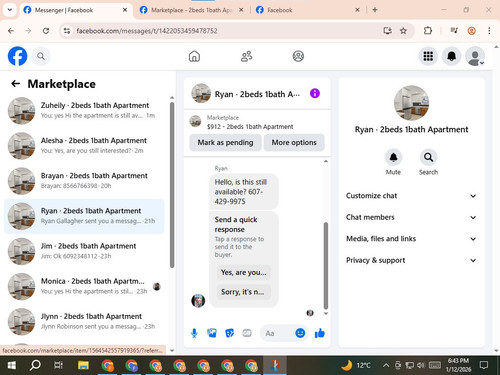Expand Privacy & support section
The image size is (500, 375).
(411, 260)
